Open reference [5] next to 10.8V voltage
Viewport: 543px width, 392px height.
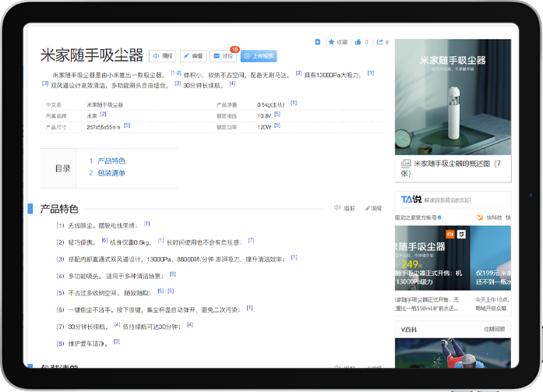pyautogui.click(x=277, y=114)
